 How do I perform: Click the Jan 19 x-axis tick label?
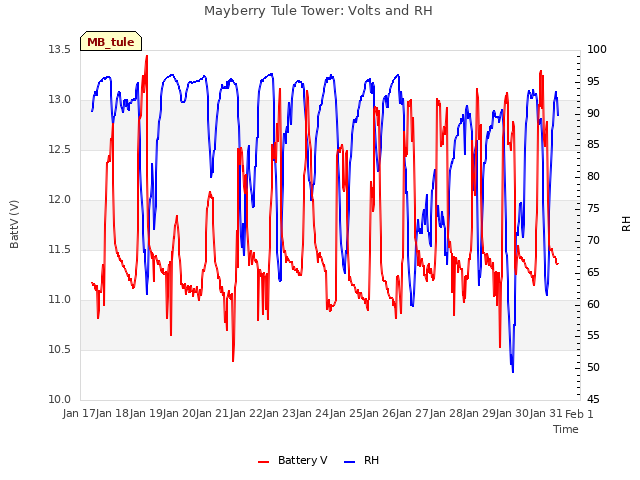point(146,413)
